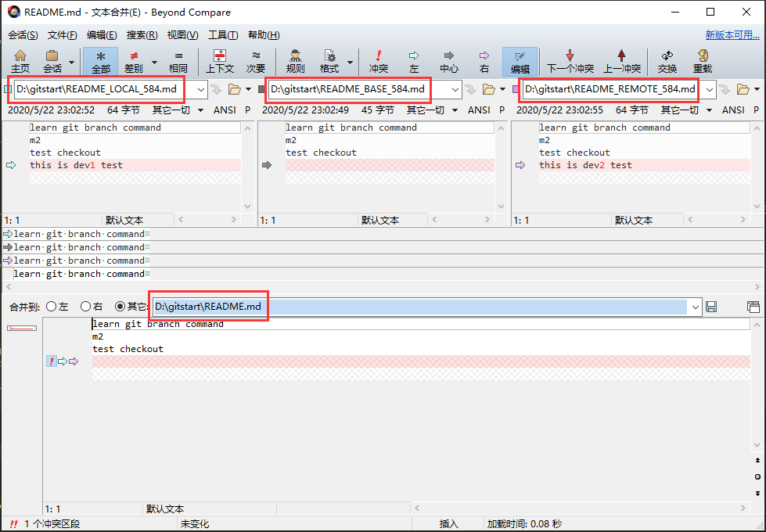Save merged output with floppy disk icon
This screenshot has width=766, height=532.
click(711, 307)
